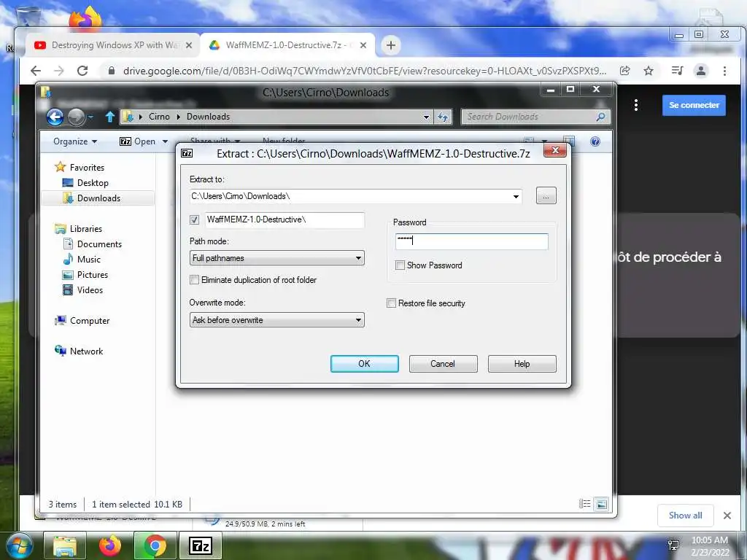This screenshot has width=747, height=560.
Task: Expand the Extract to path dropdown
Action: click(x=516, y=196)
